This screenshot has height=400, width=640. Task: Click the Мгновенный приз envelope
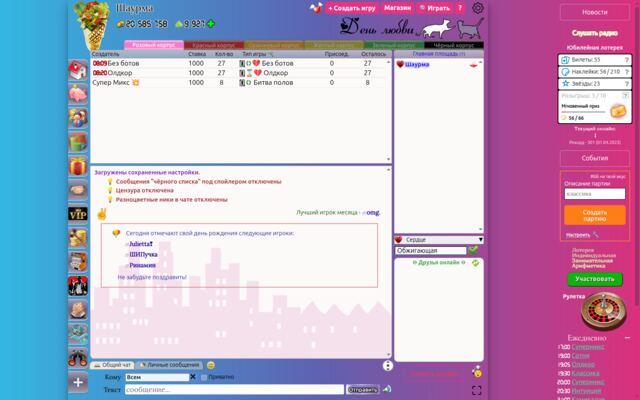[618, 111]
